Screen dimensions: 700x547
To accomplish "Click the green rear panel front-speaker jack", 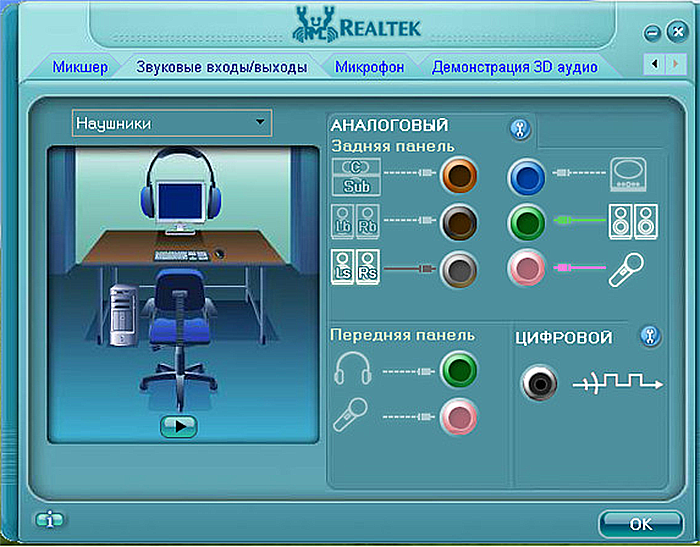I will [527, 222].
